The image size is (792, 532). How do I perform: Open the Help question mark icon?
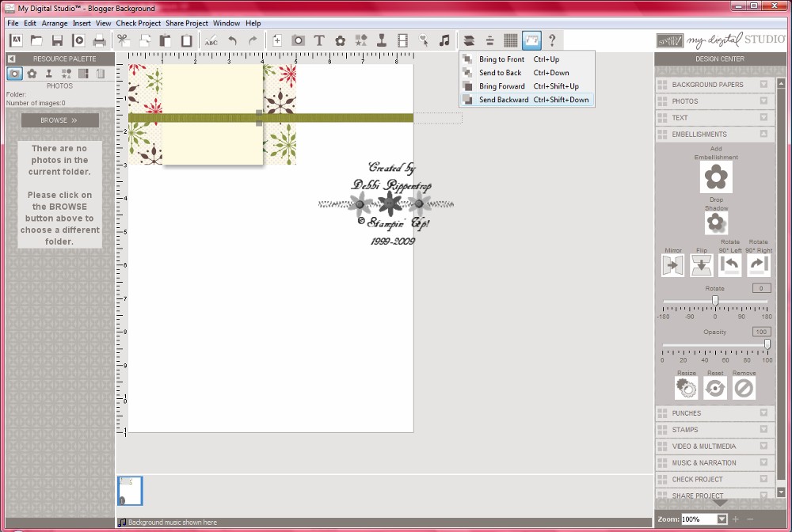[x=552, y=40]
